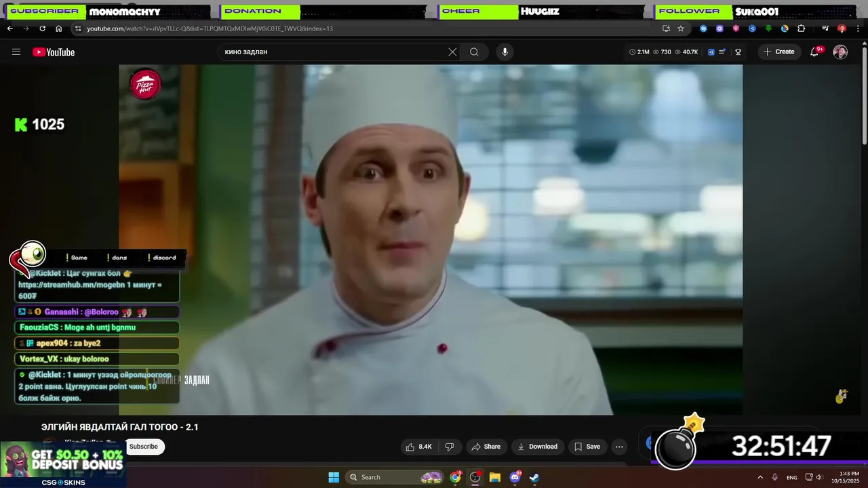The width and height of the screenshot is (868, 488).
Task: Open OBS Studio from the taskbar
Action: point(475,477)
